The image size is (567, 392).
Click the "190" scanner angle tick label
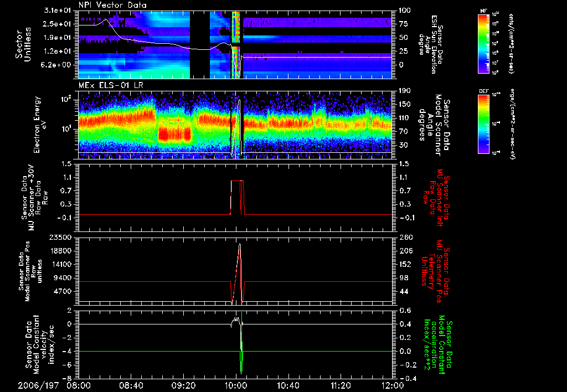coord(405,91)
